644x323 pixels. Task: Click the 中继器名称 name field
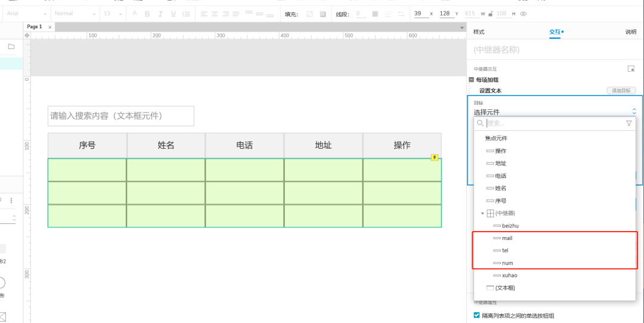tap(555, 50)
